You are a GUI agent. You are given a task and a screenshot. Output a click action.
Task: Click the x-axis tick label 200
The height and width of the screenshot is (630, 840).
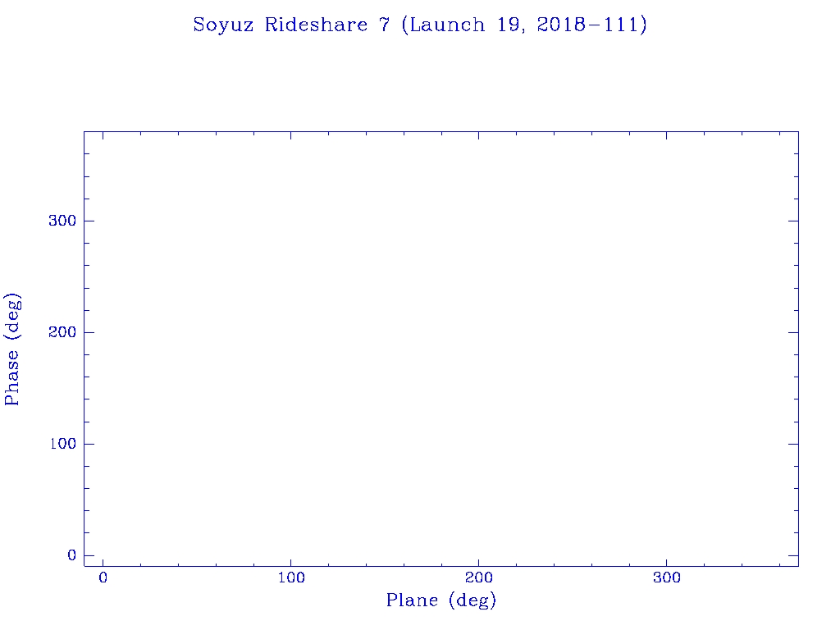coord(478,578)
